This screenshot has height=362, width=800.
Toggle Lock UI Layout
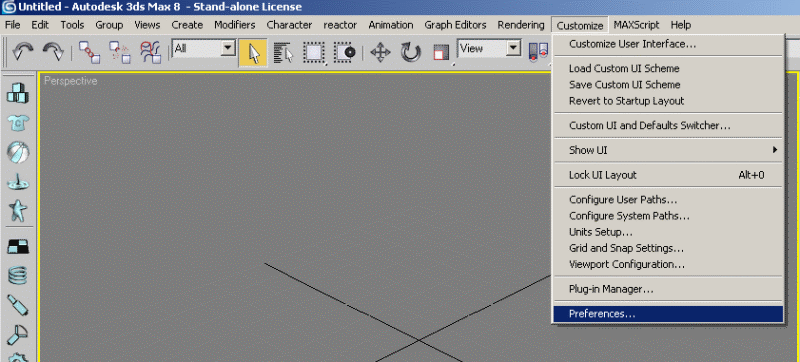pos(668,175)
